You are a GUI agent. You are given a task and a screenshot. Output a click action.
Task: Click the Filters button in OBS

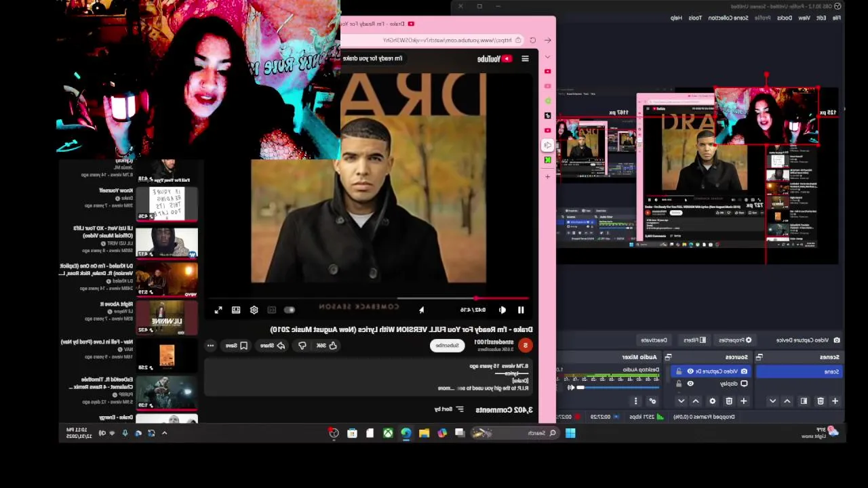694,340
